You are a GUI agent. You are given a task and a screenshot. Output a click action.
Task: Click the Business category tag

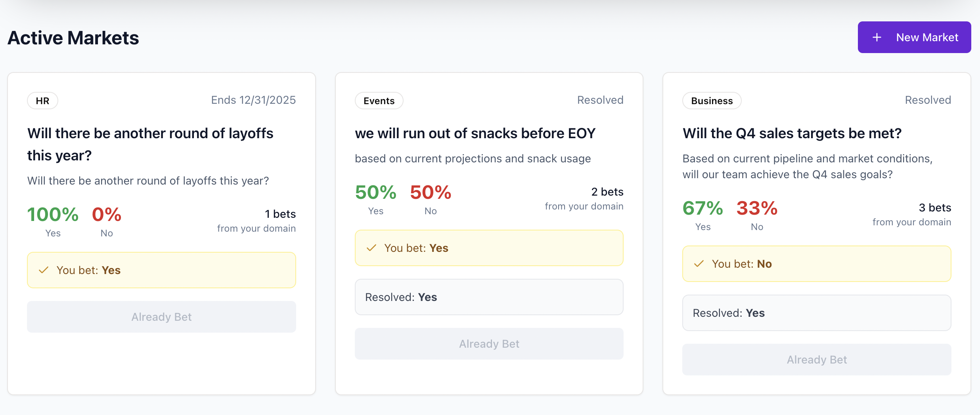(712, 101)
